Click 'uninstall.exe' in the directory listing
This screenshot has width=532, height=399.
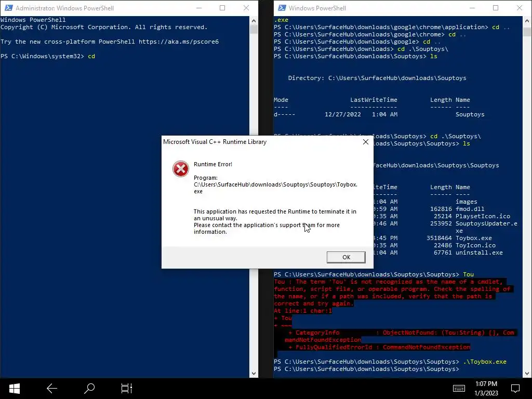point(478,253)
